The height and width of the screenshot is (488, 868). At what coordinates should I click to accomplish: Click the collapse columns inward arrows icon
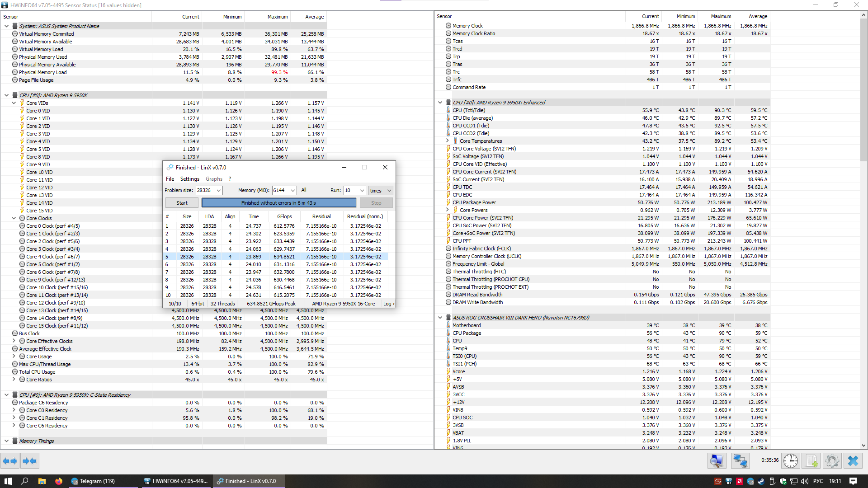coord(29,461)
